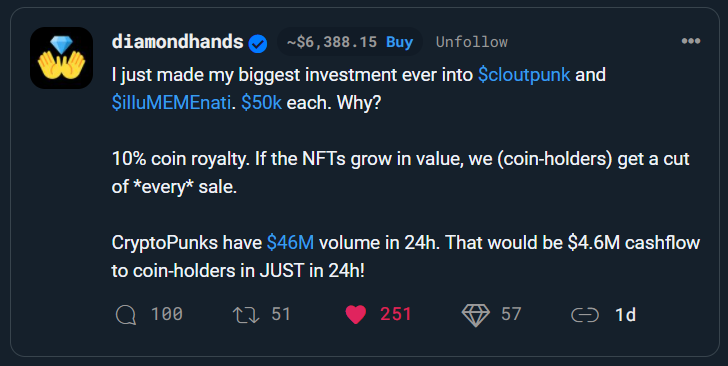This screenshot has height=366, width=728.
Task: View the coin price ~$6,388.15
Action: click(332, 42)
